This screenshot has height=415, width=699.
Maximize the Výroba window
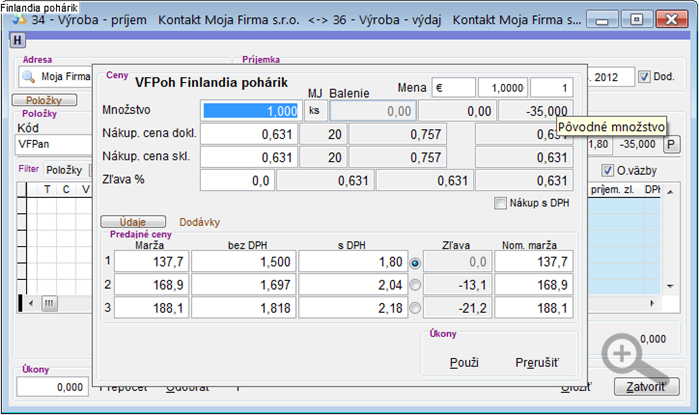coord(637,20)
